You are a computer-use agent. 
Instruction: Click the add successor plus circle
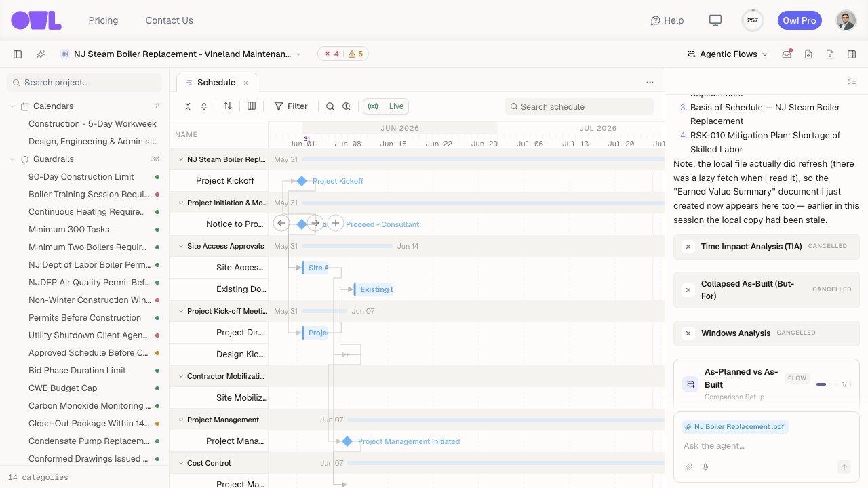tap(336, 223)
